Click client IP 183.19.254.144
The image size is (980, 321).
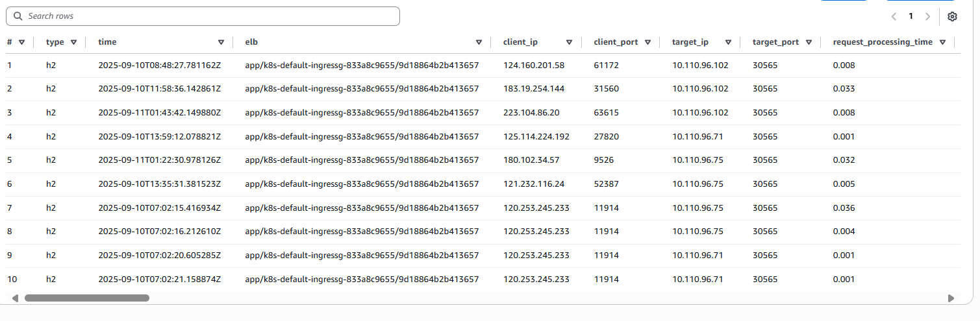pyautogui.click(x=534, y=89)
